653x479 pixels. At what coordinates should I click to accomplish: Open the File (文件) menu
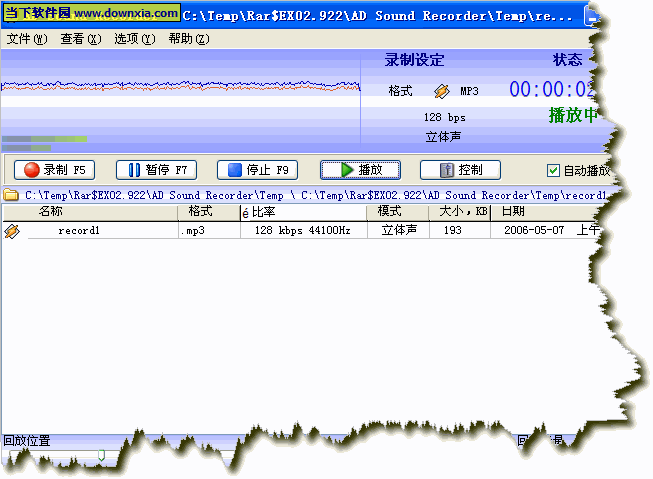(x=26, y=39)
